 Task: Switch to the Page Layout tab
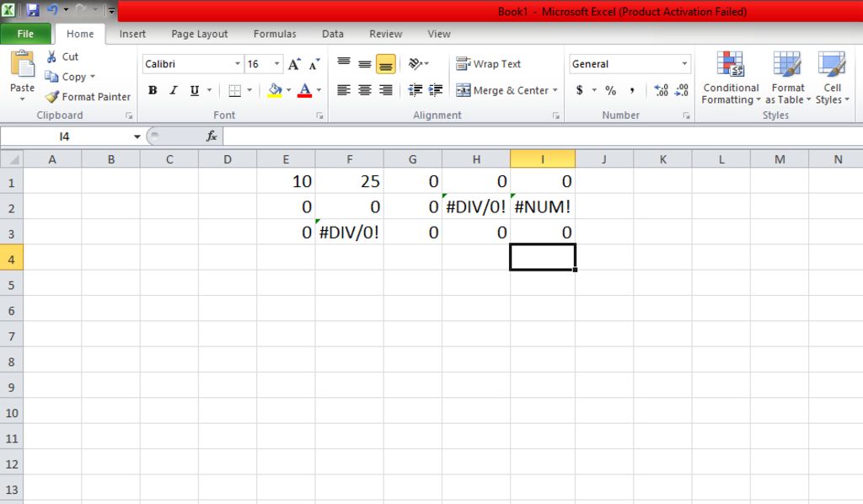click(199, 34)
